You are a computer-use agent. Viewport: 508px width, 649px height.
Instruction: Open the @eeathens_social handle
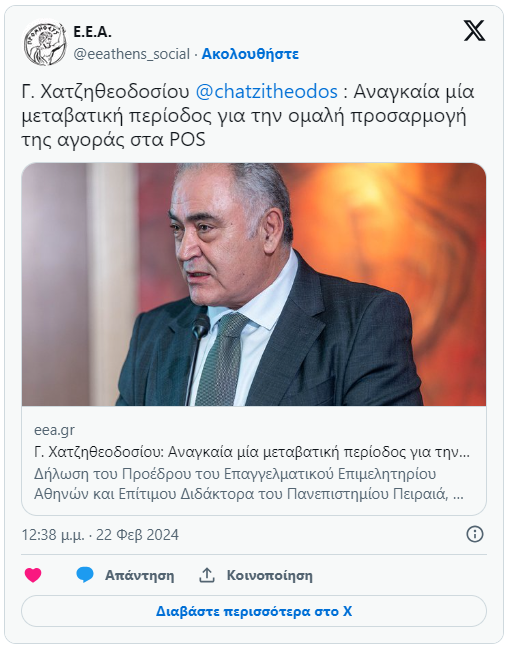[132, 54]
